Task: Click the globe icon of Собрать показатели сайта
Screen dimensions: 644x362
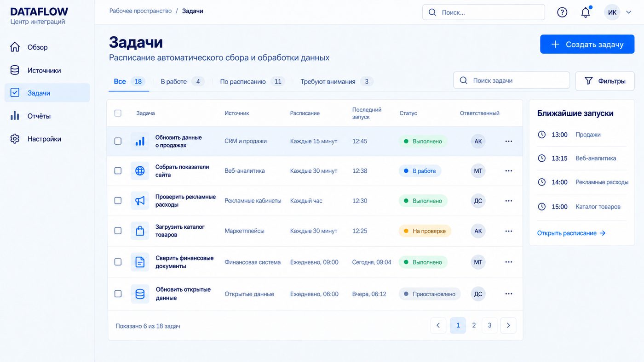Action: (x=140, y=171)
